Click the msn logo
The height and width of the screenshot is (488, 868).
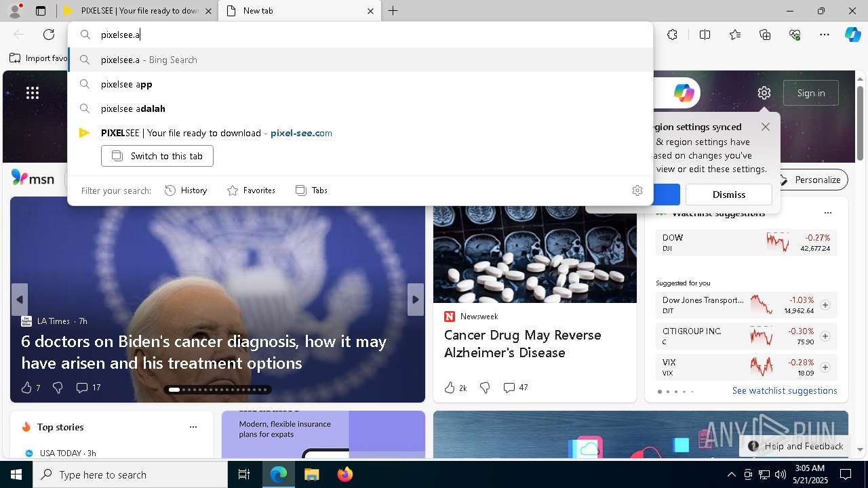(33, 178)
